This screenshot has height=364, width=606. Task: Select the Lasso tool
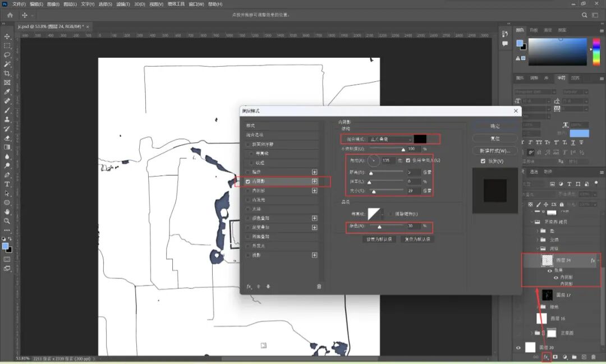pyautogui.click(x=7, y=54)
